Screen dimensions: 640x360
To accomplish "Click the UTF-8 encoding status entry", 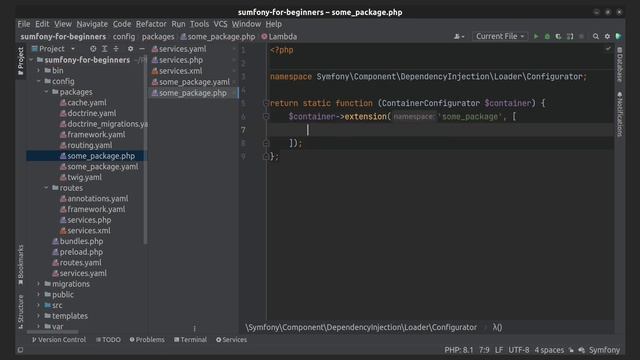I will pos(518,350).
